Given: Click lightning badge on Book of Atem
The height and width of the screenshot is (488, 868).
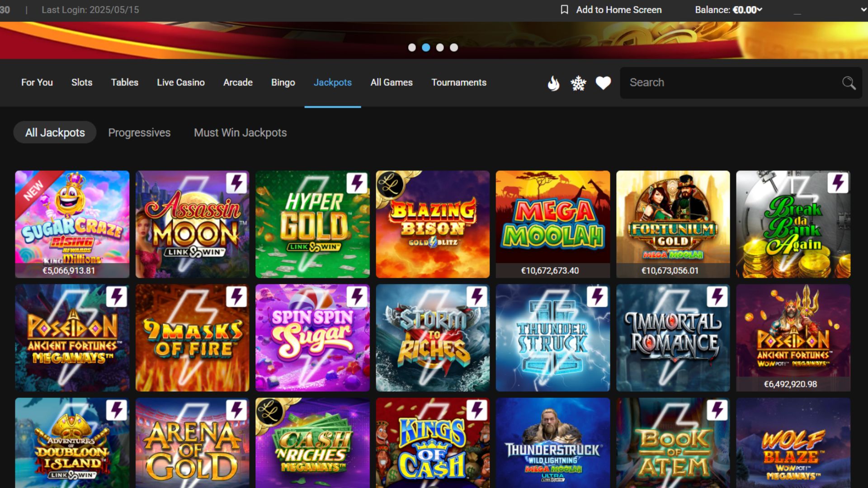Looking at the screenshot, I should 717,410.
